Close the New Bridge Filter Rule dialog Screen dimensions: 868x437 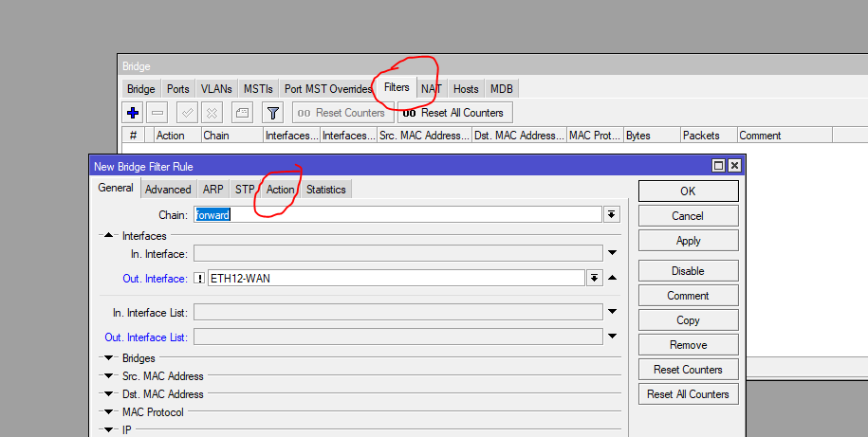click(x=734, y=165)
